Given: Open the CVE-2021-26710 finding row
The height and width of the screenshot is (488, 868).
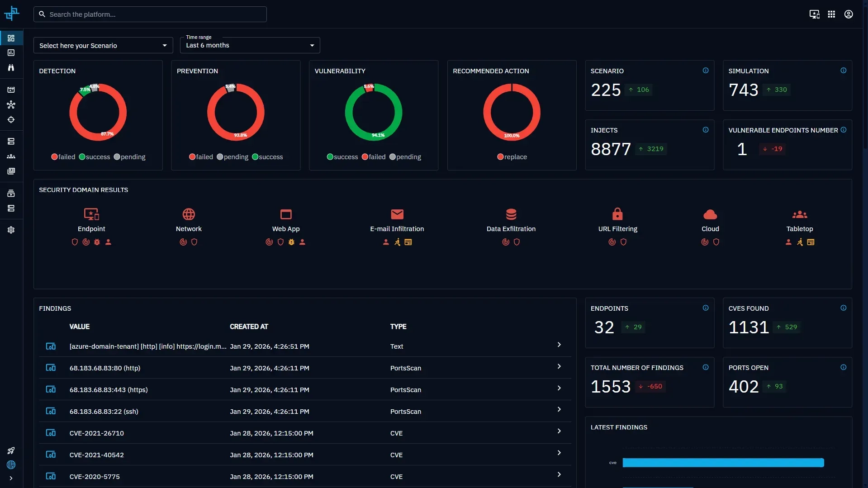Looking at the screenshot, I should [x=304, y=433].
